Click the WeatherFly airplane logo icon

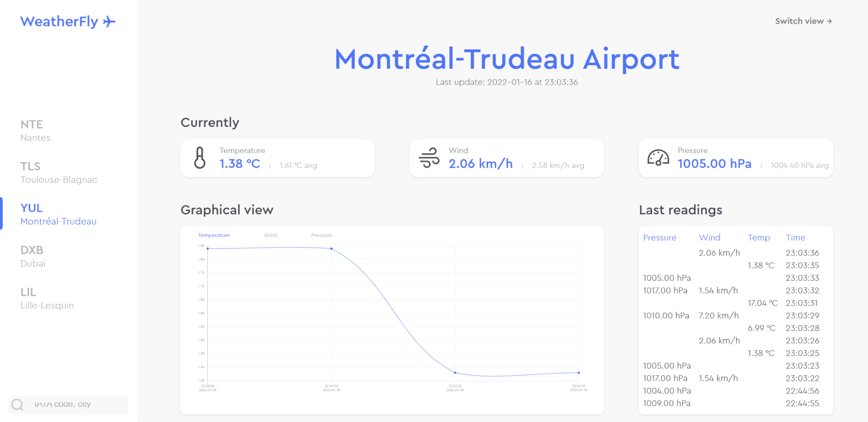tap(109, 21)
